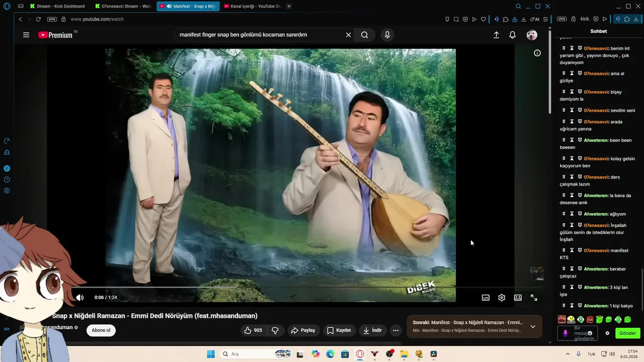Switch the player to theater mode

point(518,298)
